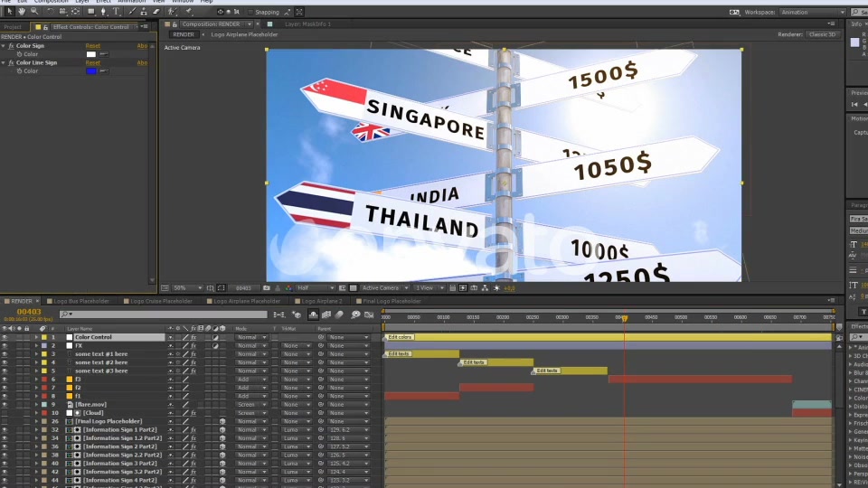Image resolution: width=868 pixels, height=488 pixels.
Task: Open the Workspace Animation dropdown
Action: pos(813,12)
